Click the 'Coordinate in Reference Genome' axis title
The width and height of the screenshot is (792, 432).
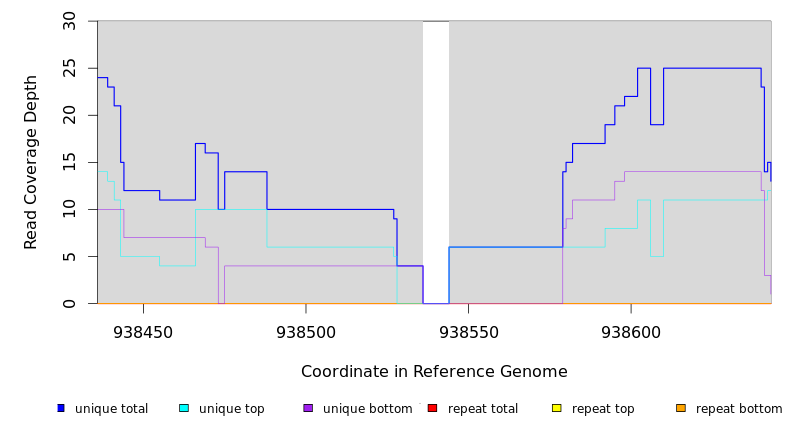pyautogui.click(x=434, y=372)
